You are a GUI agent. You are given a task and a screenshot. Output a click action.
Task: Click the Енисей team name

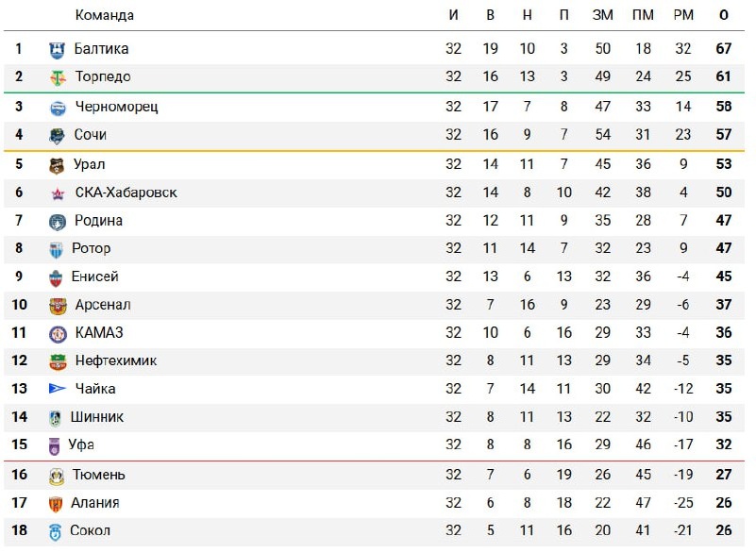point(95,276)
